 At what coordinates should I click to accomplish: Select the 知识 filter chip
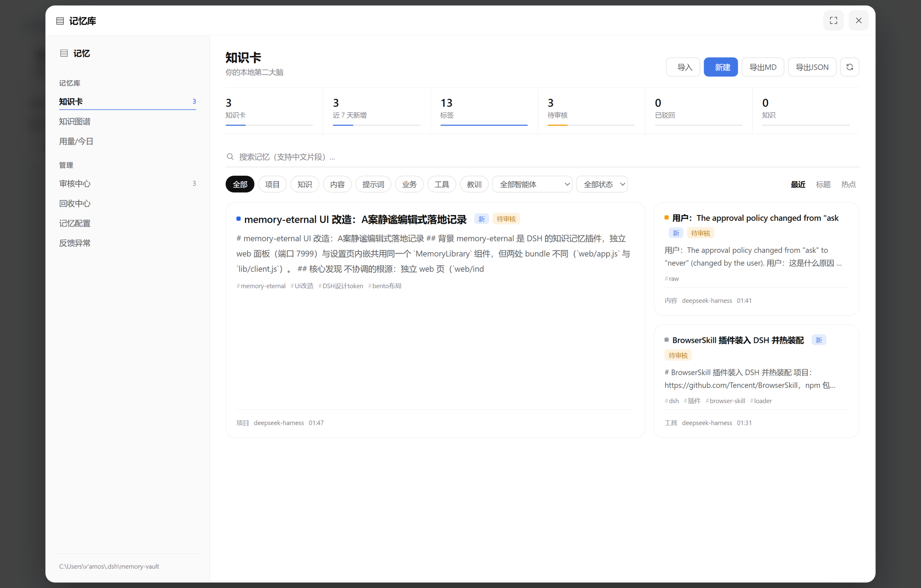pos(305,184)
